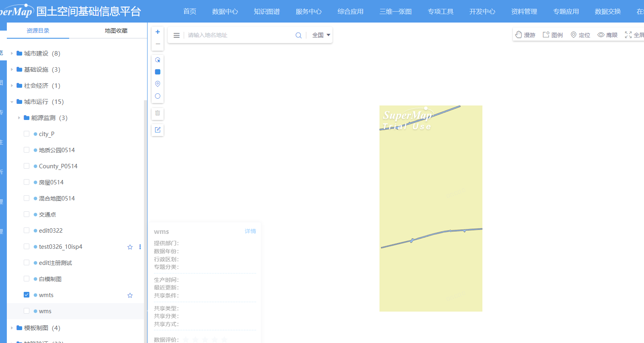Click the trash icon to clear drawings
The height and width of the screenshot is (343, 644).
(x=158, y=113)
